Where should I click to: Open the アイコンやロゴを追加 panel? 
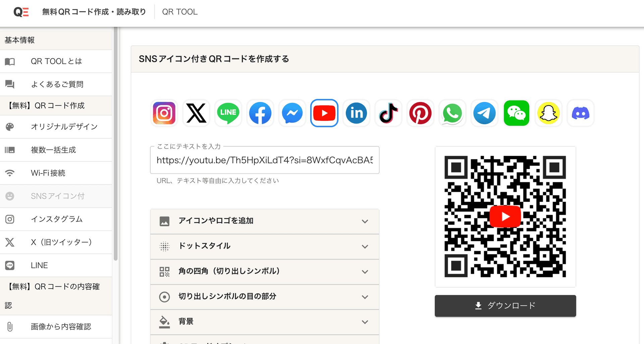coord(265,221)
